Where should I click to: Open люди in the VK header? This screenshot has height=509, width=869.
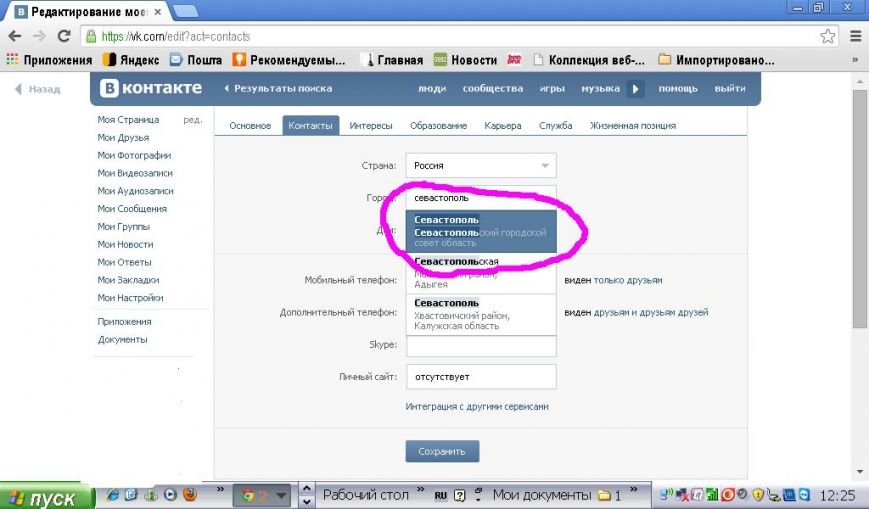click(432, 88)
